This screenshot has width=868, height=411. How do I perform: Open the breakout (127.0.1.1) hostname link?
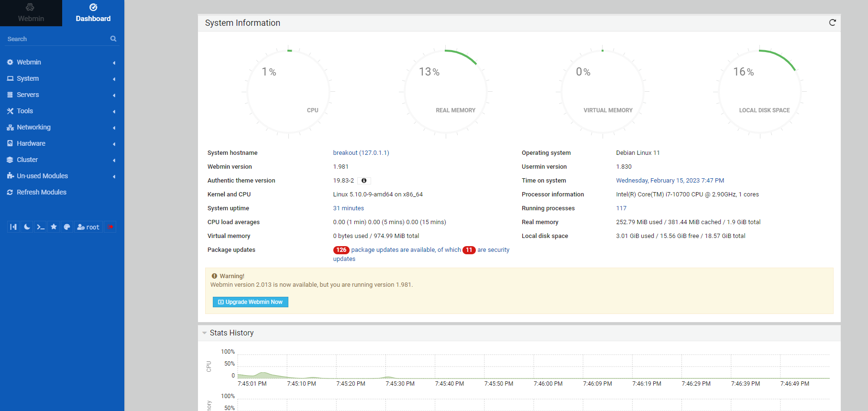pos(361,153)
